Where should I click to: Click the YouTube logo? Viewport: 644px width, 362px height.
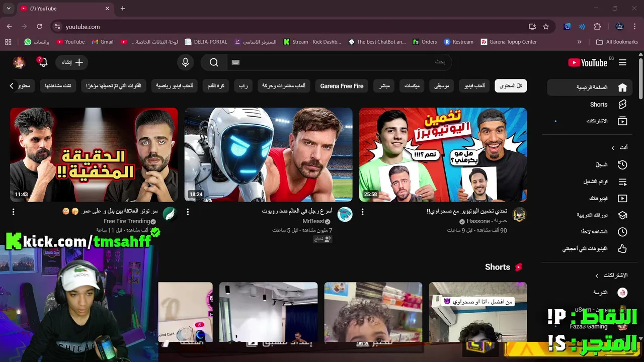[x=588, y=62]
